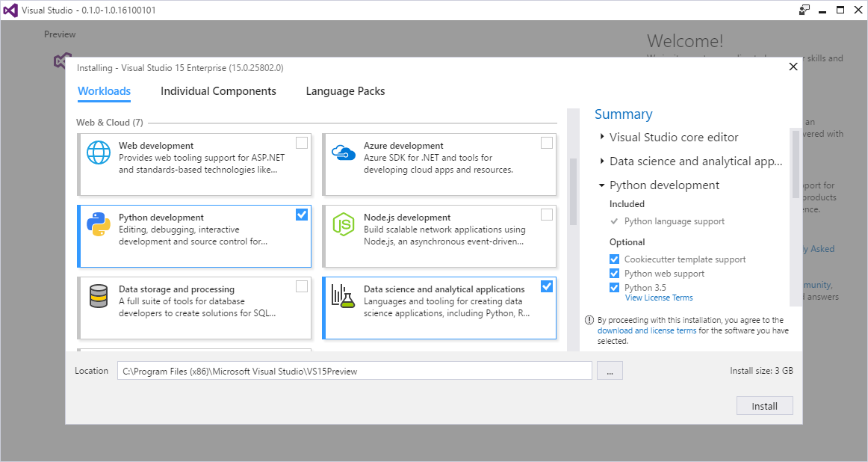
Task: Click the Python development logo icon
Action: [99, 224]
